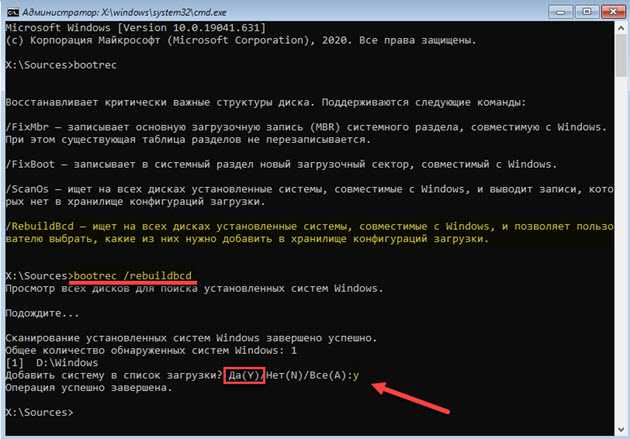The image size is (630, 439).
Task: Click the final 'X:\Sources>' prompt
Action: tap(40, 412)
